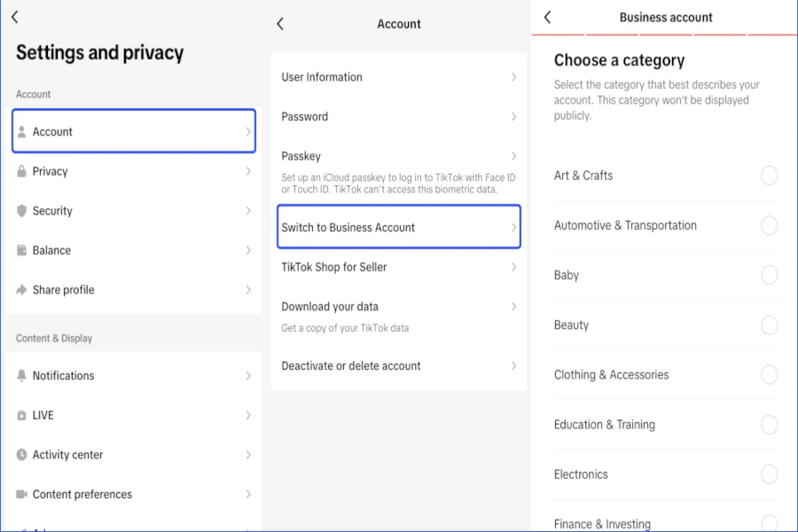Open the Account settings entry

[x=134, y=131]
